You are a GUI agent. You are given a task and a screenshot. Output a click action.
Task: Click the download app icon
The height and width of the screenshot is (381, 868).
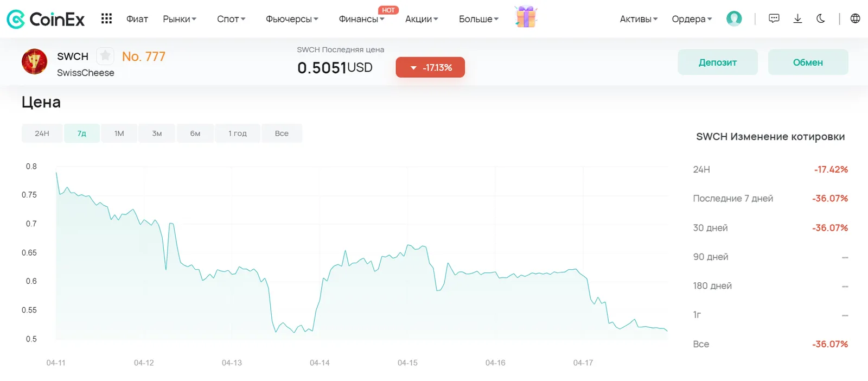tap(797, 18)
